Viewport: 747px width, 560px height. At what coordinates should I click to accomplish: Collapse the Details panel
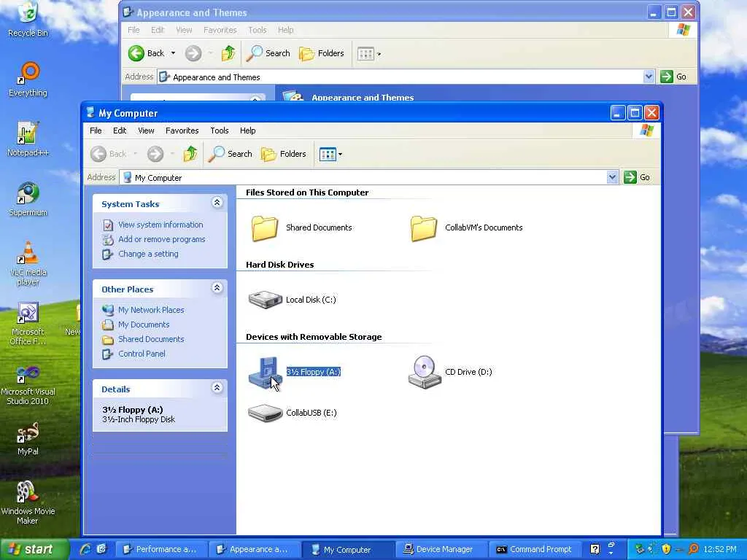tap(217, 388)
